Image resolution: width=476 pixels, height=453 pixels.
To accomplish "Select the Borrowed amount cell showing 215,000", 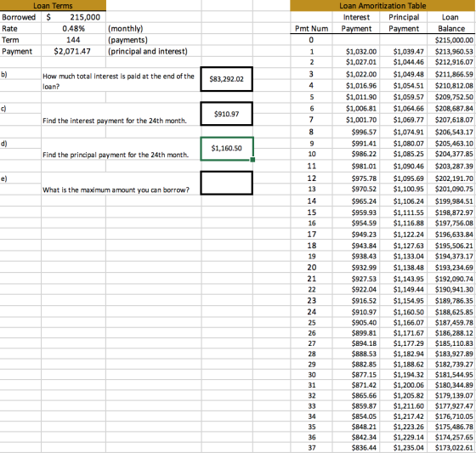I will pos(73,17).
